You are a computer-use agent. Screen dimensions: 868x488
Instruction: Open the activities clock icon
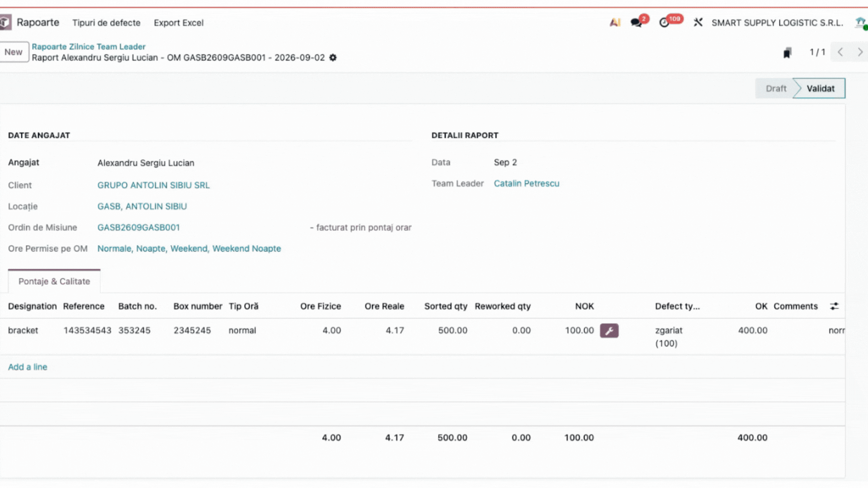point(664,22)
